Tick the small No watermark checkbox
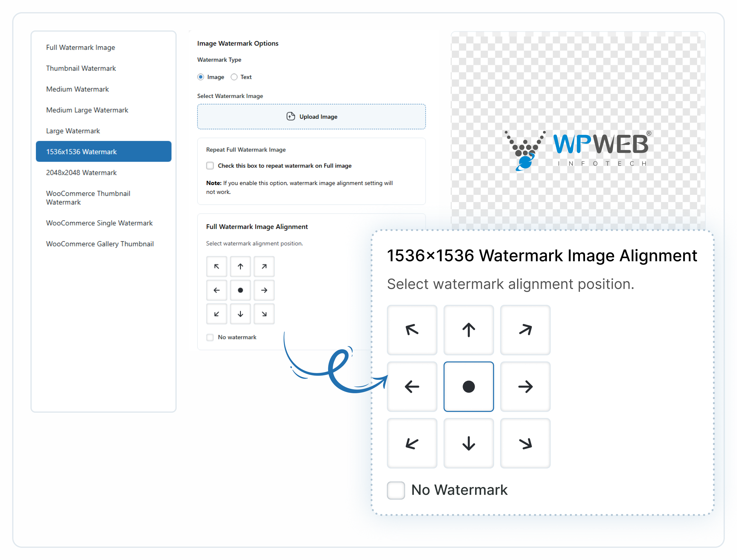The height and width of the screenshot is (560, 737). [x=210, y=337]
